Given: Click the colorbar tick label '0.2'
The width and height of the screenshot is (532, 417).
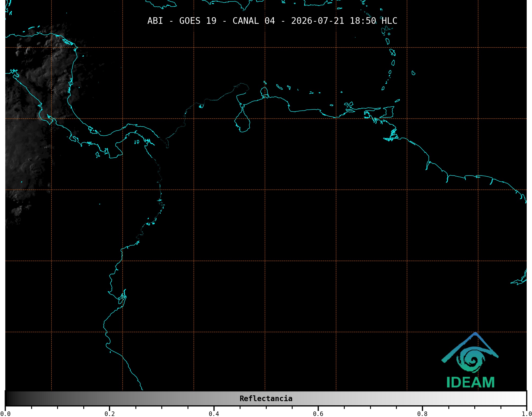Looking at the screenshot, I should [110, 414].
